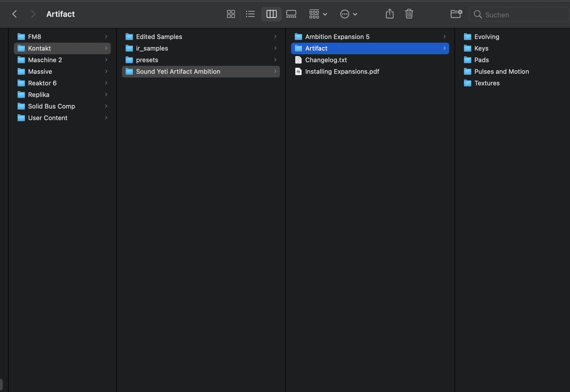Go back with the left chevron button
The width and height of the screenshot is (570, 392).
pyautogui.click(x=15, y=14)
